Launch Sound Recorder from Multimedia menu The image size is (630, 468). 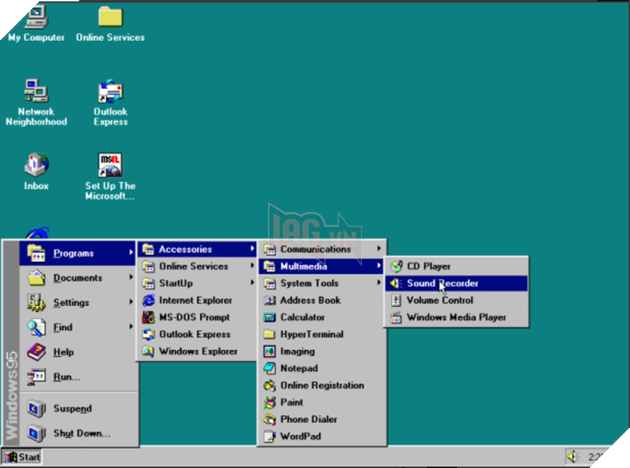pyautogui.click(x=456, y=283)
